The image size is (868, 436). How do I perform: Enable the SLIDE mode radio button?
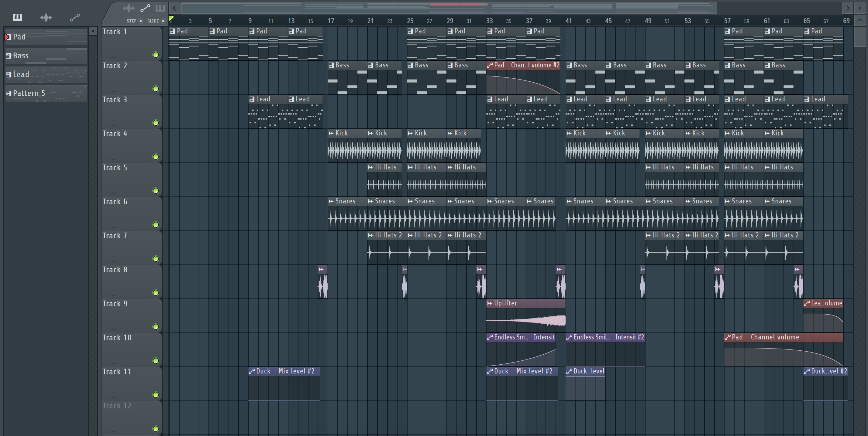coord(163,21)
